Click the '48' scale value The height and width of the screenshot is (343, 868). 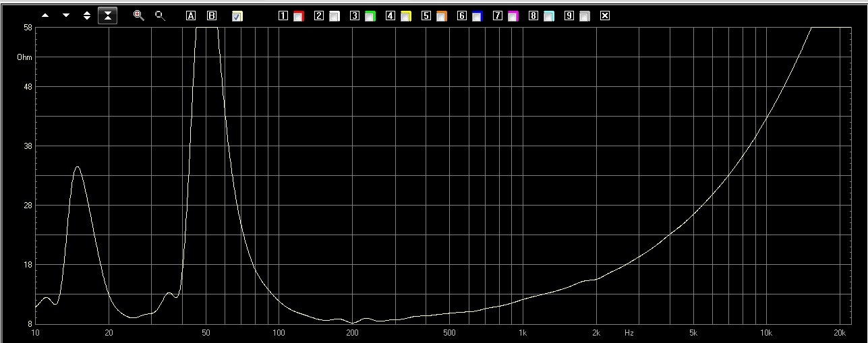(x=28, y=87)
